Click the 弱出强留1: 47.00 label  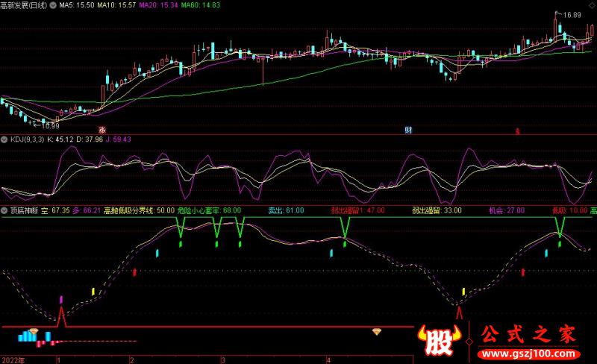pos(357,210)
